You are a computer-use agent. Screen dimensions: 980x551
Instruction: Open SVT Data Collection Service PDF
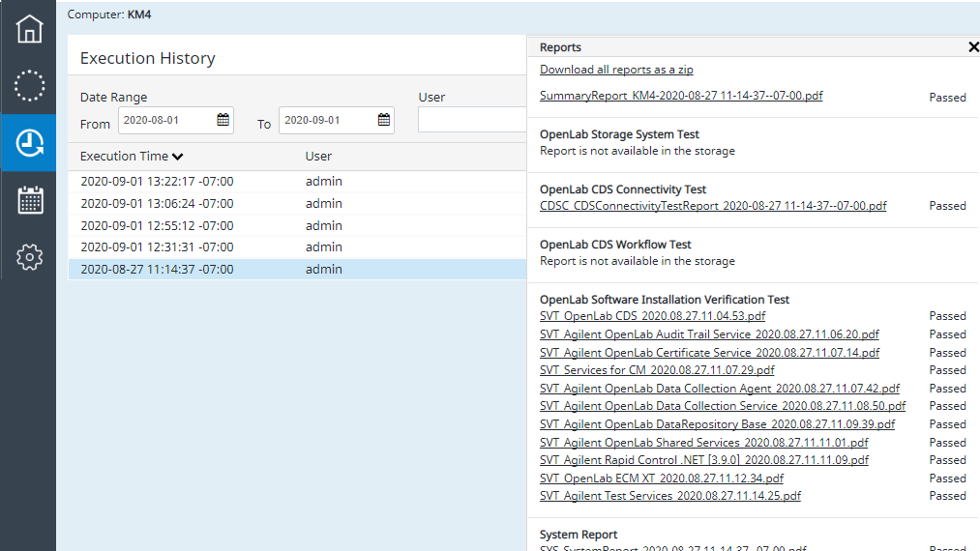click(x=723, y=405)
